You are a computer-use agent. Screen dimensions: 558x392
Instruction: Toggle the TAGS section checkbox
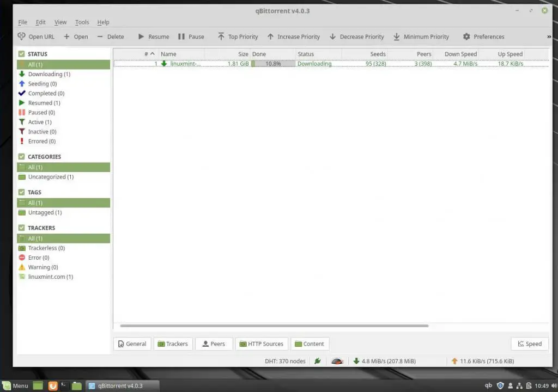(22, 192)
